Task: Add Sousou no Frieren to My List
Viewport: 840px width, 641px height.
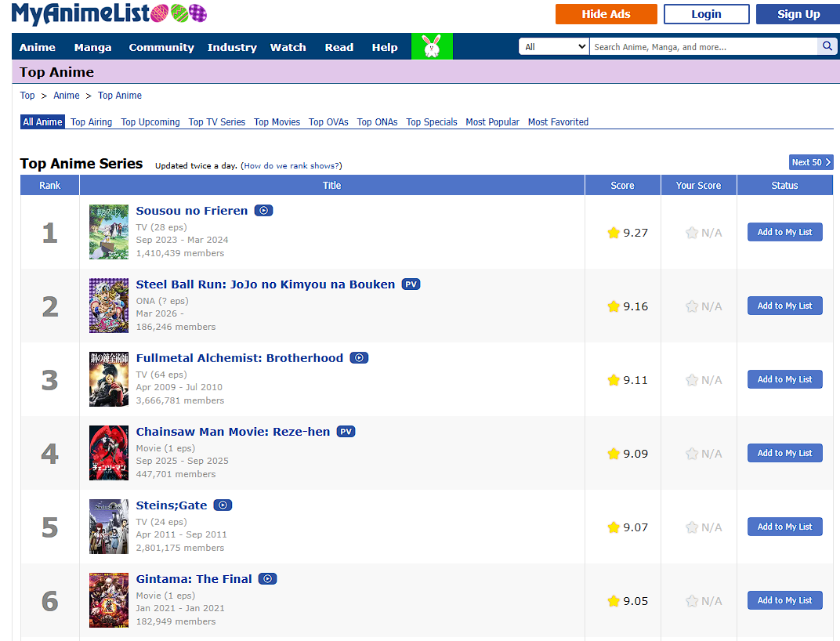Action: (x=785, y=232)
